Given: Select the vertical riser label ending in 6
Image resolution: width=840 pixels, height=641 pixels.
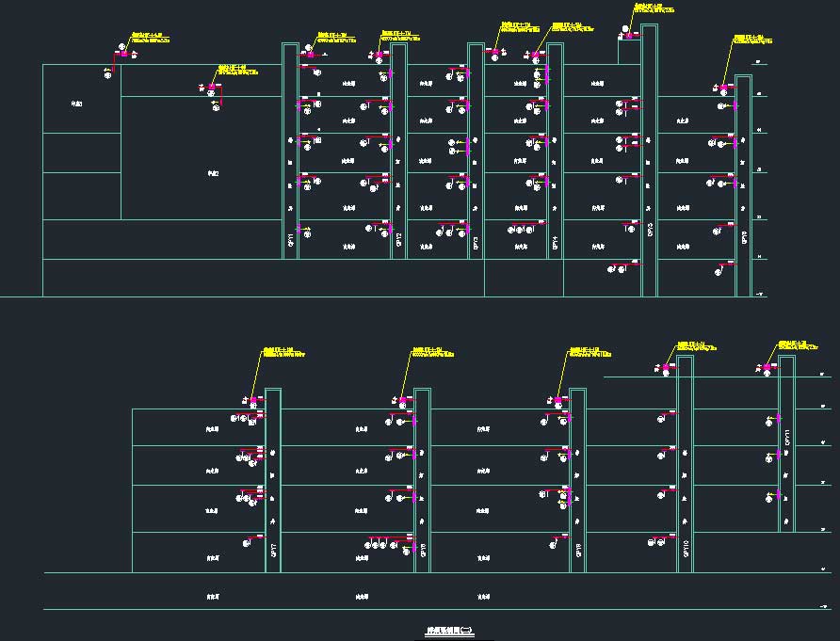Looking at the screenshot, I should (744, 238).
